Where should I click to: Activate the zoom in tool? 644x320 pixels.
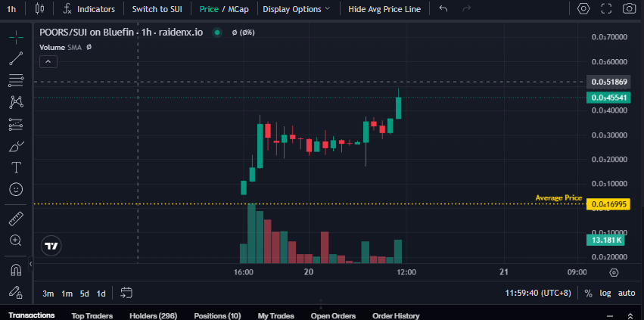pyautogui.click(x=16, y=241)
